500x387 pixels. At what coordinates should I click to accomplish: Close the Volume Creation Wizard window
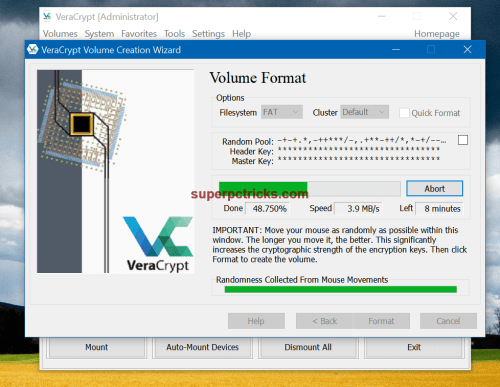[x=467, y=50]
